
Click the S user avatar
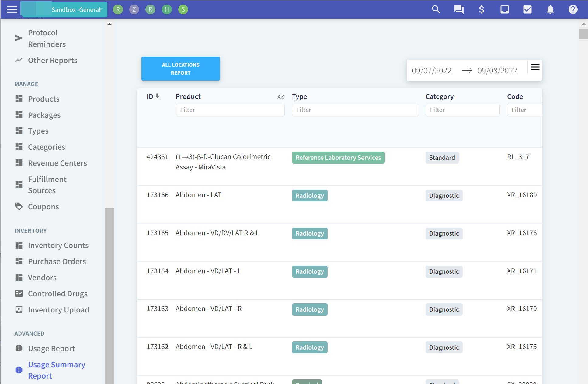coord(183,9)
